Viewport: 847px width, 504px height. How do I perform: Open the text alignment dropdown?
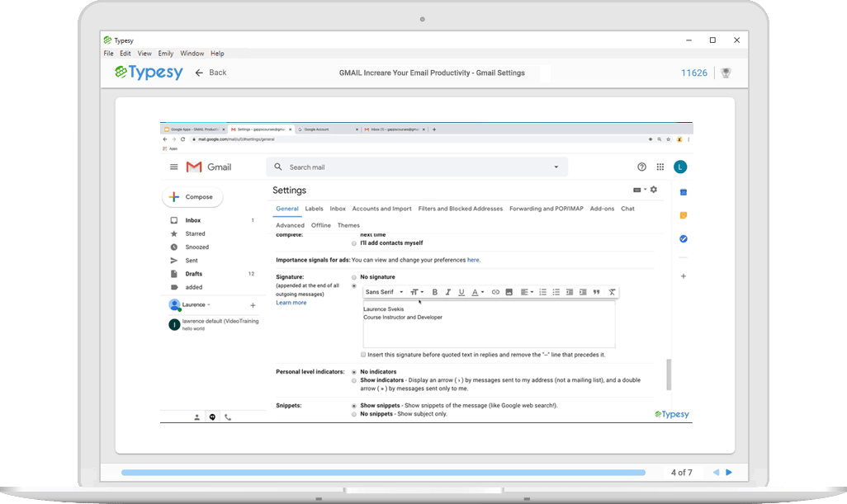[x=527, y=292]
